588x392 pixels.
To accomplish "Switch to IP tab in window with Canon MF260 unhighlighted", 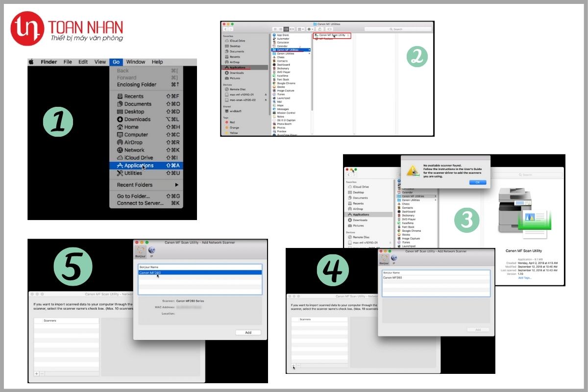I will click(394, 258).
